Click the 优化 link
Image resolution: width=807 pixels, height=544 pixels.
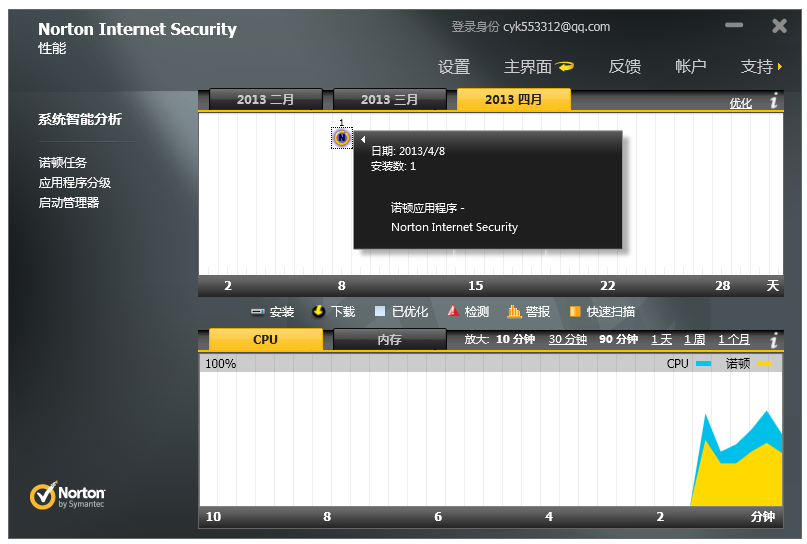coord(741,103)
